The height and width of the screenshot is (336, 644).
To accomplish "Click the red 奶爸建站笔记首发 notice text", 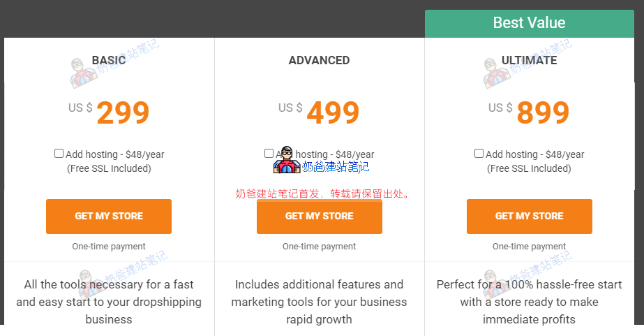I will click(322, 193).
